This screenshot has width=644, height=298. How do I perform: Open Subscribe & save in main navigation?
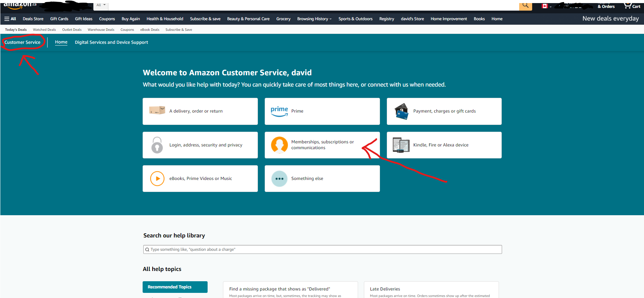[x=205, y=19]
